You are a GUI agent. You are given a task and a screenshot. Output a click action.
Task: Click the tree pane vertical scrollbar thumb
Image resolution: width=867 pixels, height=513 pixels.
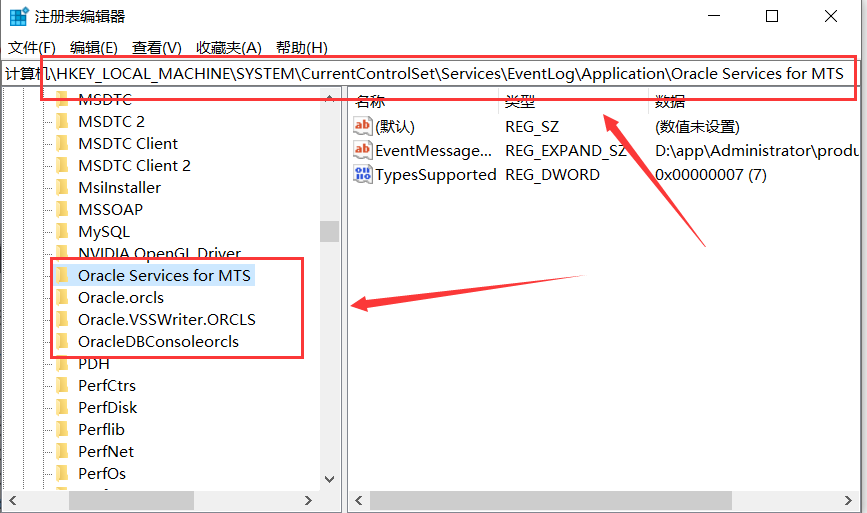click(x=330, y=231)
